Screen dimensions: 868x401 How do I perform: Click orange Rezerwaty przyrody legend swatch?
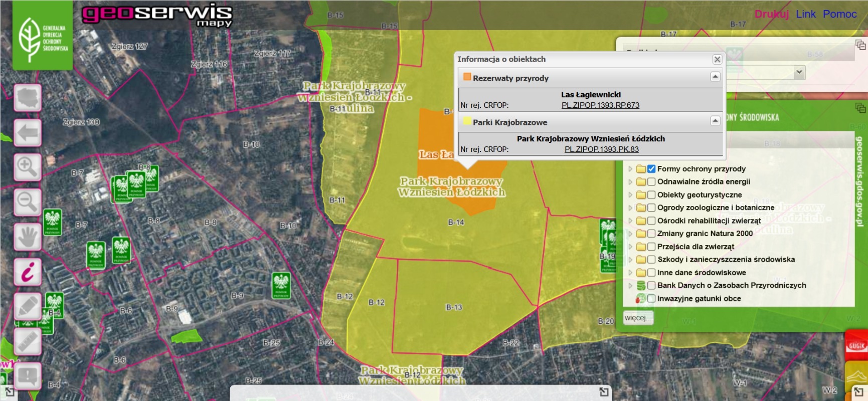(467, 77)
